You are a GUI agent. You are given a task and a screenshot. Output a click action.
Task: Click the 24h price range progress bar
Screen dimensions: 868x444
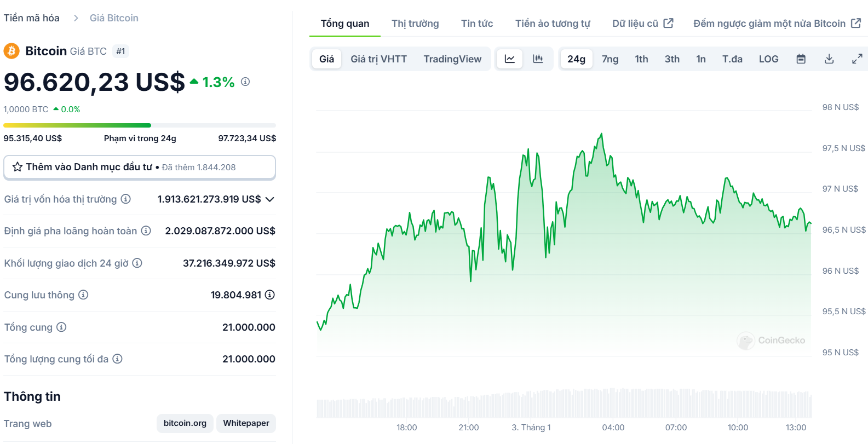click(140, 125)
